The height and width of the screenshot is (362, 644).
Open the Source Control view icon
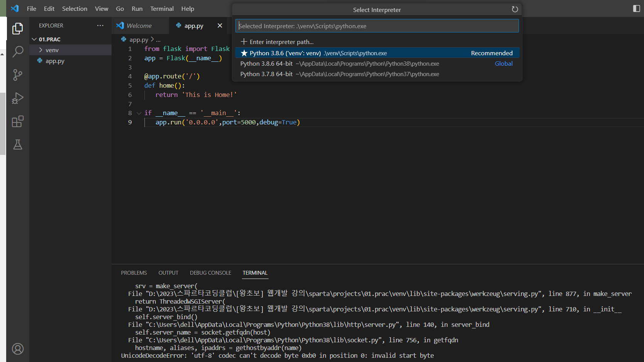pos(18,75)
